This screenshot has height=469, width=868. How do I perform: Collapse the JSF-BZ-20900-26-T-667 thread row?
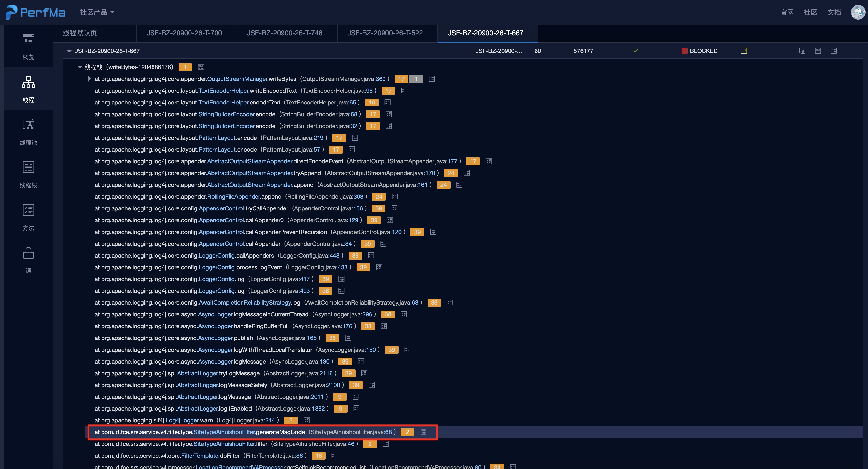point(69,51)
